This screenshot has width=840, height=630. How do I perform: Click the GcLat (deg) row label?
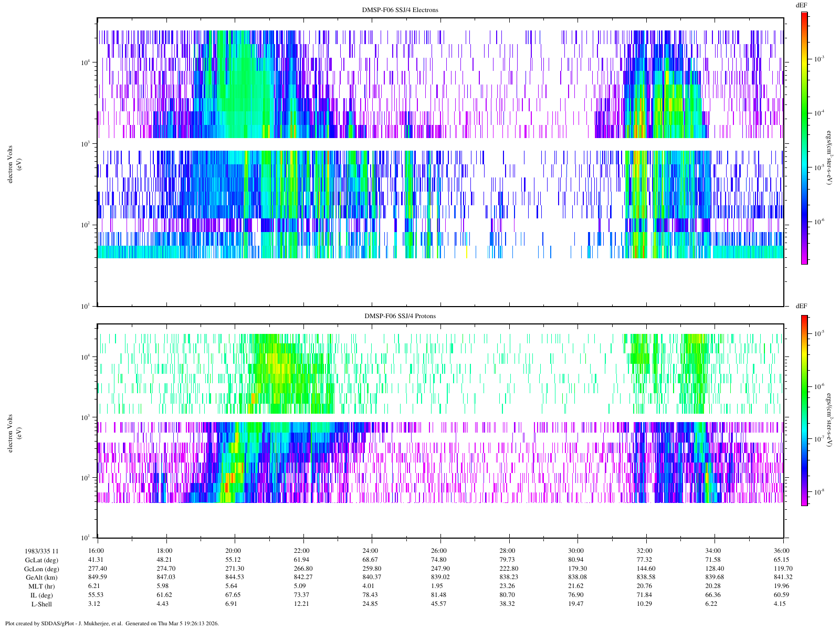[41, 560]
